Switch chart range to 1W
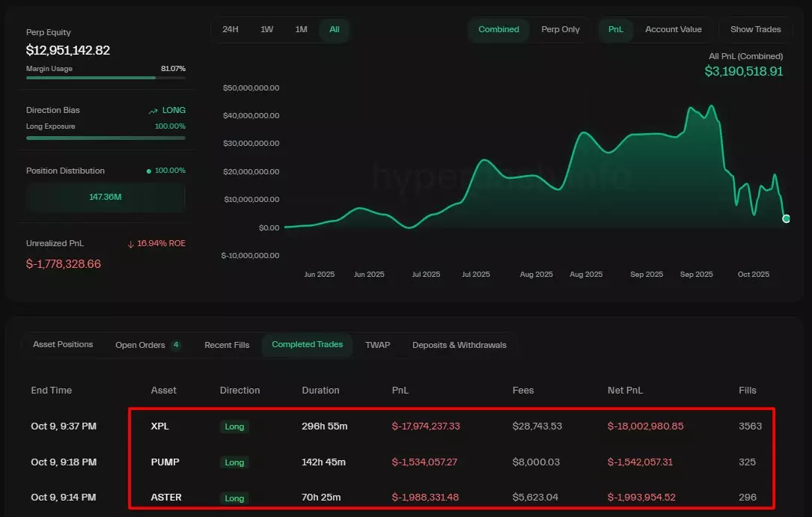 266,29
